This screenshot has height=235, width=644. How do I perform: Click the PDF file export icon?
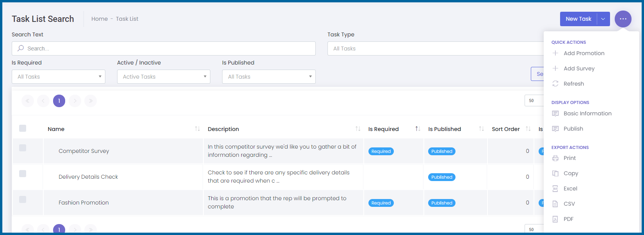555,219
